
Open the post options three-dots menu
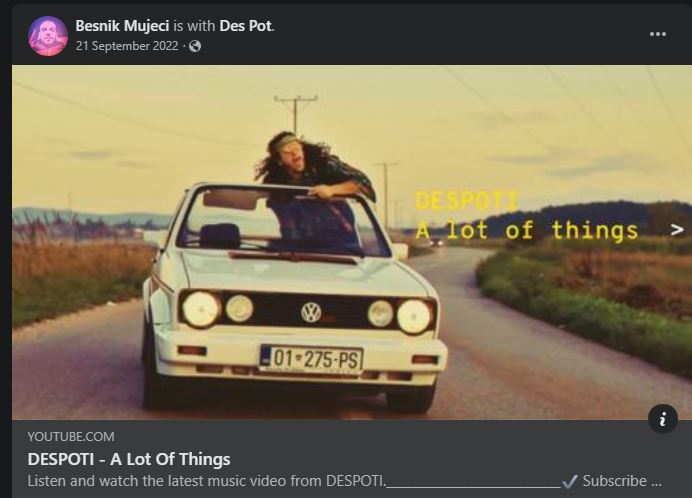coord(658,34)
